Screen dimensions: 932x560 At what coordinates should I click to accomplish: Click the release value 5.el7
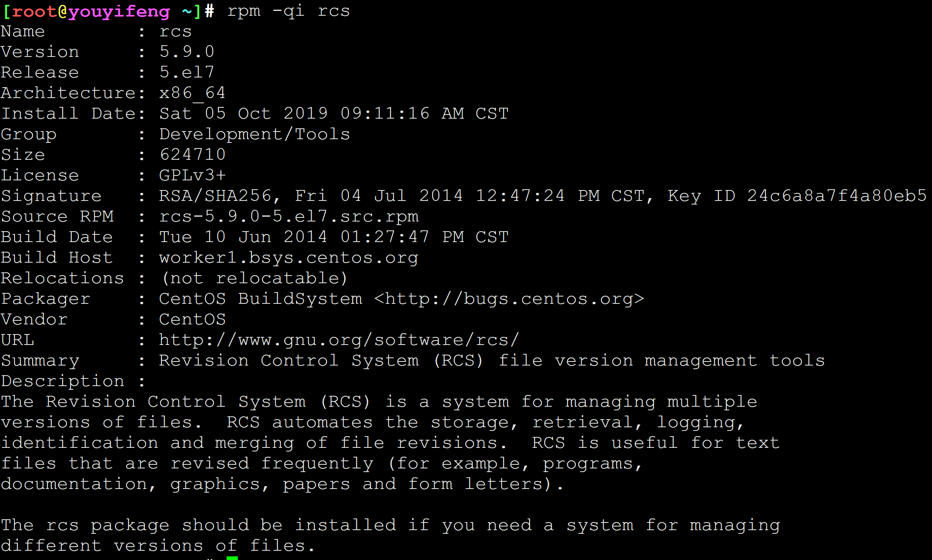187,72
